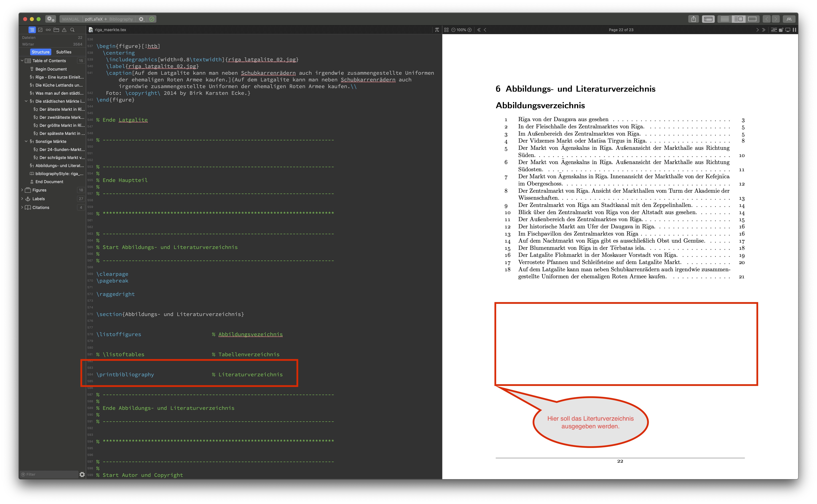Image resolution: width=817 pixels, height=504 pixels.
Task: Show the warnings and errors view
Action: (64, 30)
